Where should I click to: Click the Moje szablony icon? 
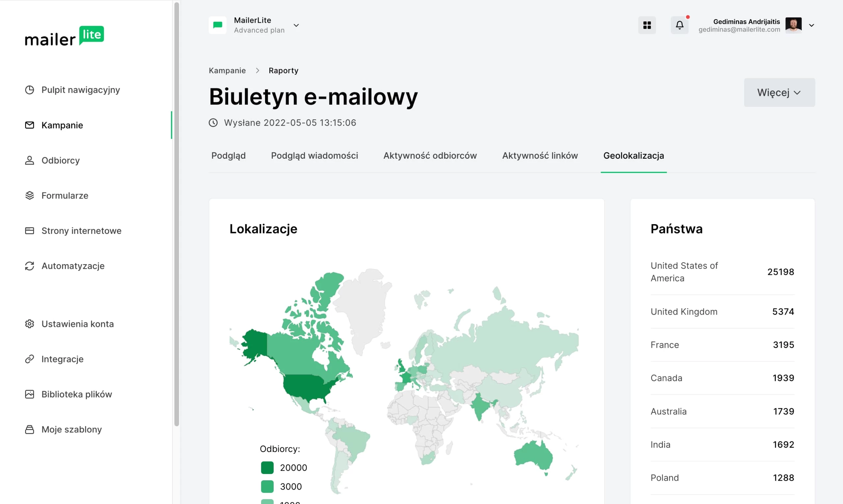click(30, 429)
